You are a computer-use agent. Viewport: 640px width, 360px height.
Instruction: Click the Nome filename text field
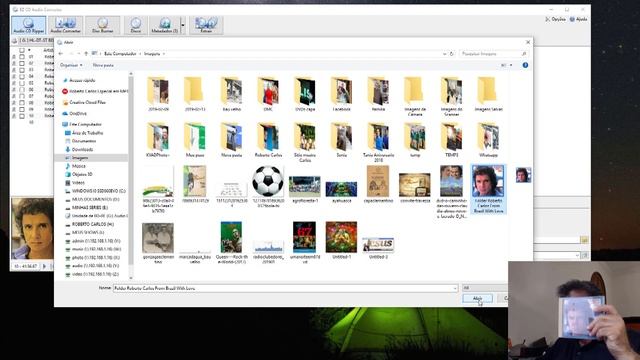pyautogui.click(x=285, y=288)
